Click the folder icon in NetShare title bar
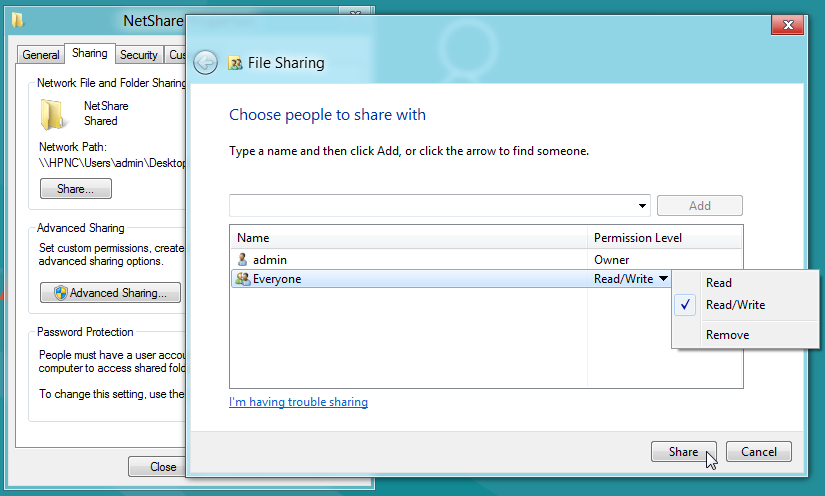Screen dimensions: 825x496 point(18,19)
